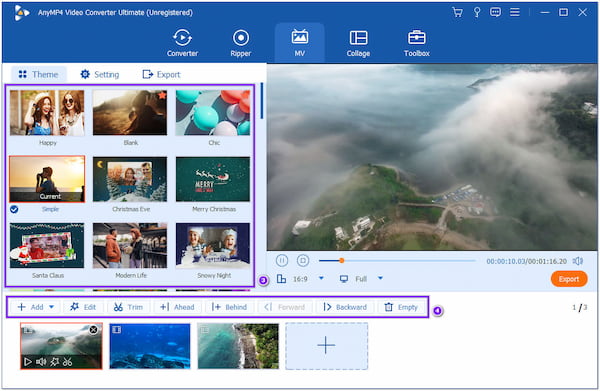Click the monitor screen mode icon
600x391 pixels.
click(344, 279)
